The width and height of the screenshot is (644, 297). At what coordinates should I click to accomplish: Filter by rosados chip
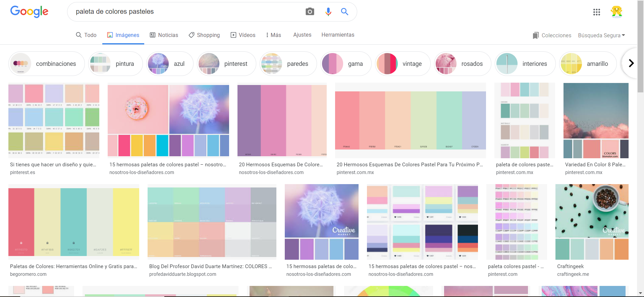463,63
